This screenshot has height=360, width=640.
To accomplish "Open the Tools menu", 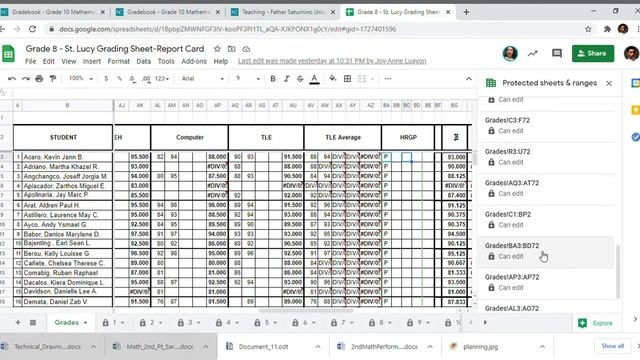I will (166, 61).
